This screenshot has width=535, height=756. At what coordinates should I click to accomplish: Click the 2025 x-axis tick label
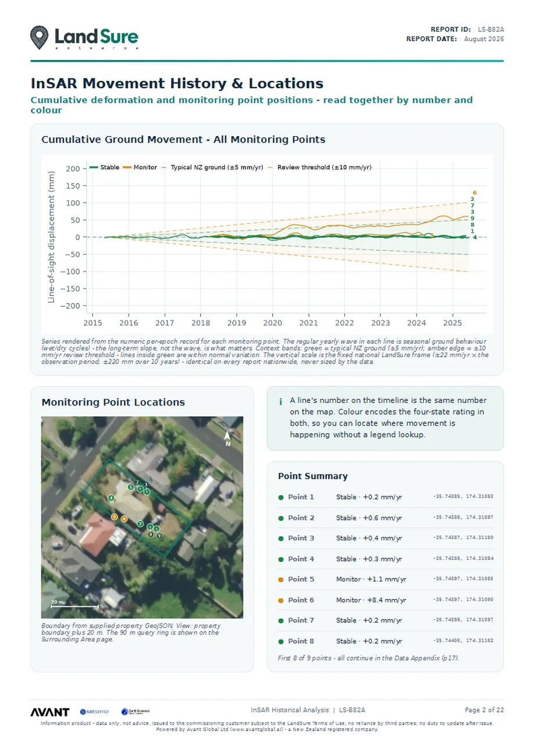pyautogui.click(x=452, y=323)
